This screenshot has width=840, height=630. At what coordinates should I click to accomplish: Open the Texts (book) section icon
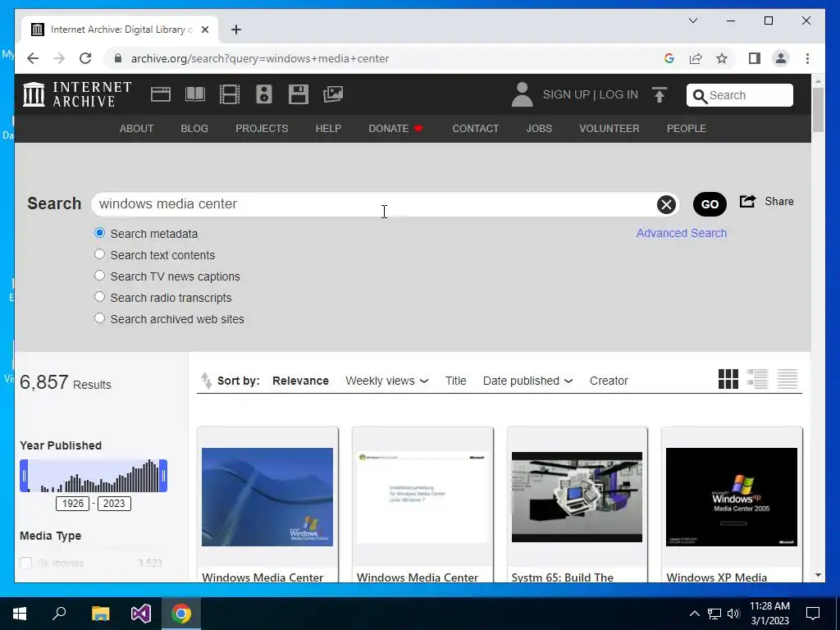[x=195, y=94]
